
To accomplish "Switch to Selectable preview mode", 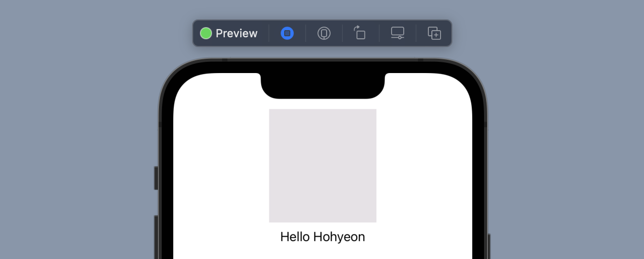I will point(324,33).
